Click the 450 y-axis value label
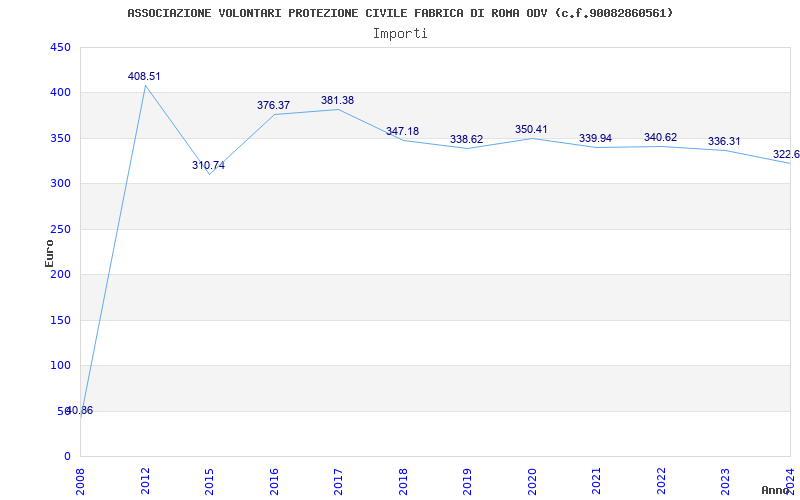This screenshot has width=800, height=500. [x=60, y=47]
